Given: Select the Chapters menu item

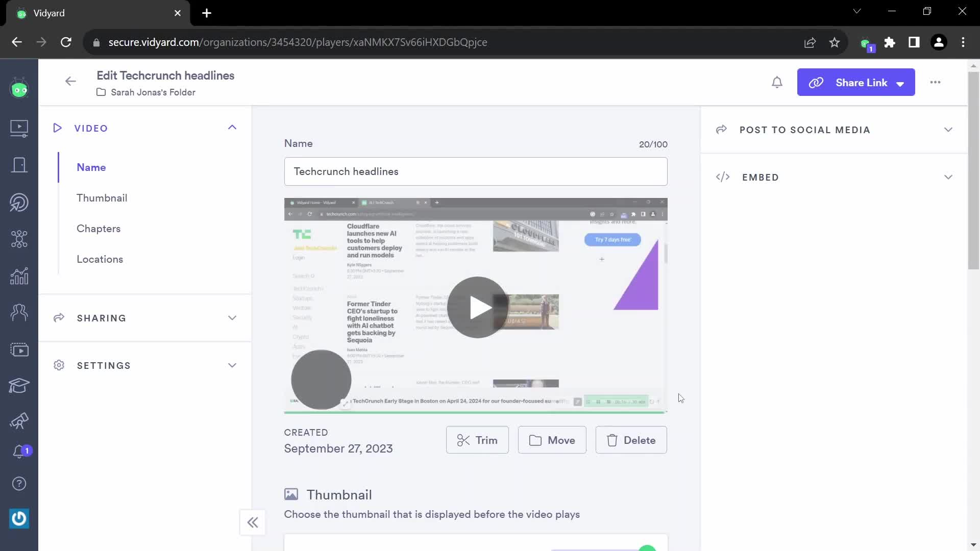Looking at the screenshot, I should click(x=99, y=229).
